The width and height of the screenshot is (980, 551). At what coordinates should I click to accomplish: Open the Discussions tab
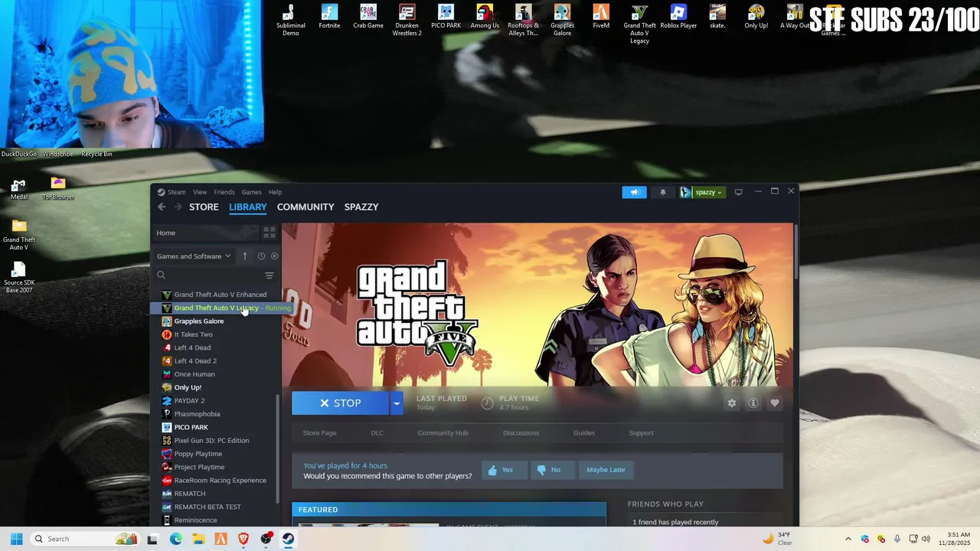click(521, 433)
